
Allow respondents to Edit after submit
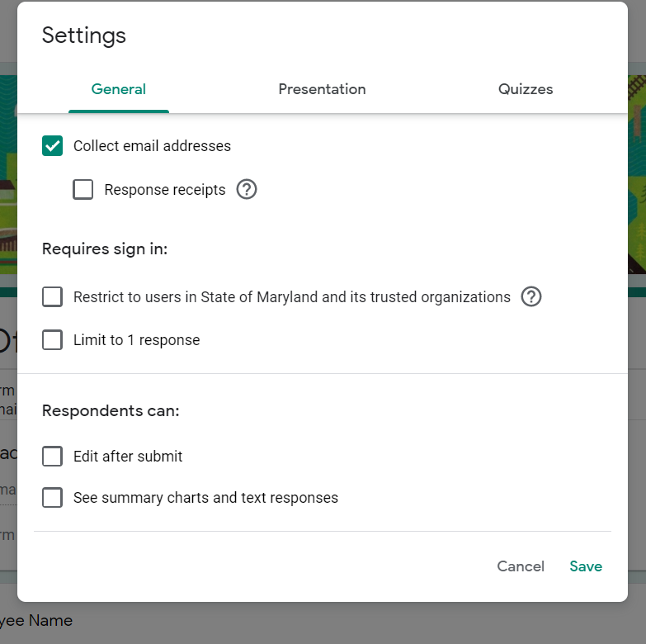coord(52,457)
